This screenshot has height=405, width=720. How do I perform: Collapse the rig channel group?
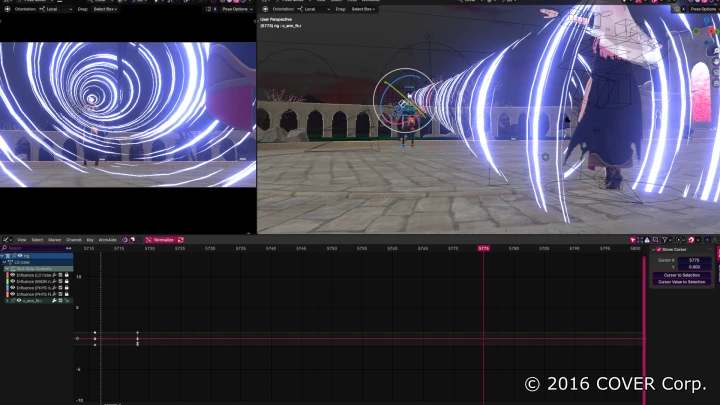[2, 256]
